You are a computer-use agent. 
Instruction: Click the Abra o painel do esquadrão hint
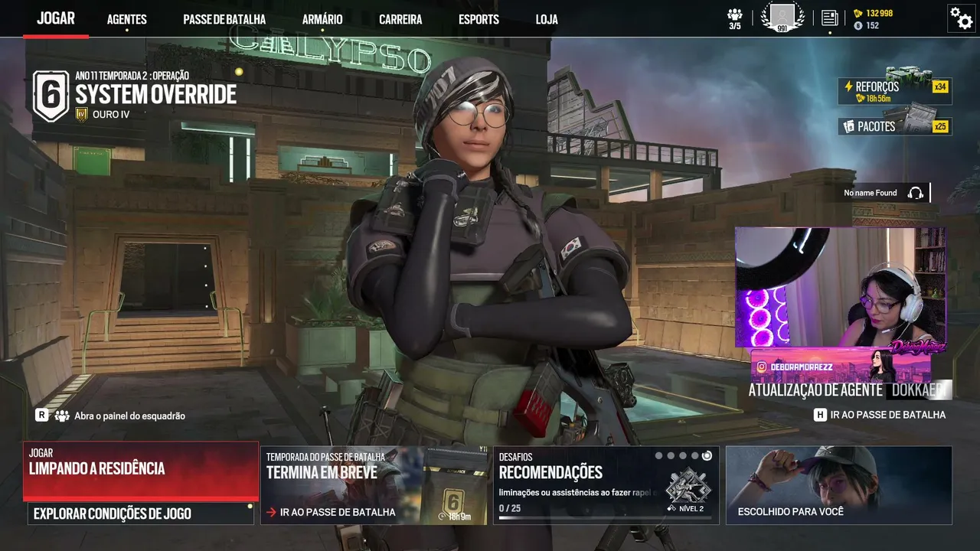click(129, 416)
